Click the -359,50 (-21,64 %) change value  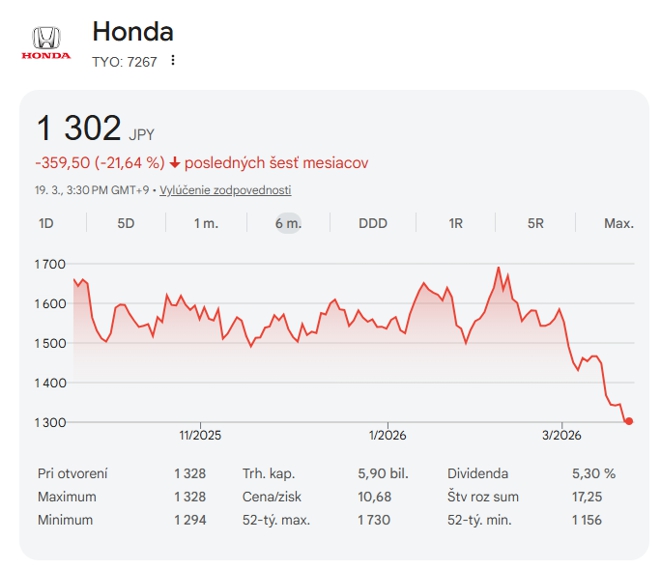(100, 162)
